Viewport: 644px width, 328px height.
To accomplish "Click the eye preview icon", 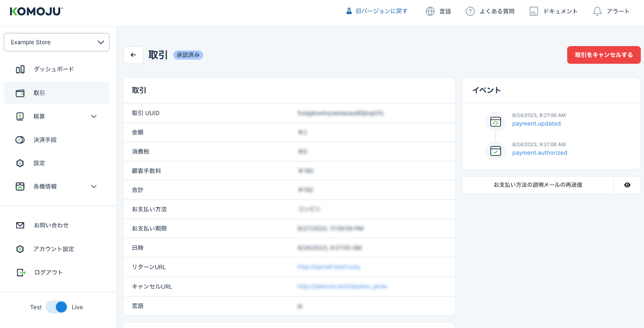I will 627,185.
